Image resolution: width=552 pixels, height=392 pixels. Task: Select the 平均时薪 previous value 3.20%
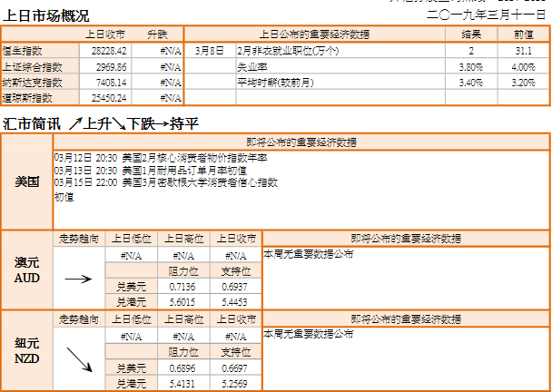coord(523,83)
